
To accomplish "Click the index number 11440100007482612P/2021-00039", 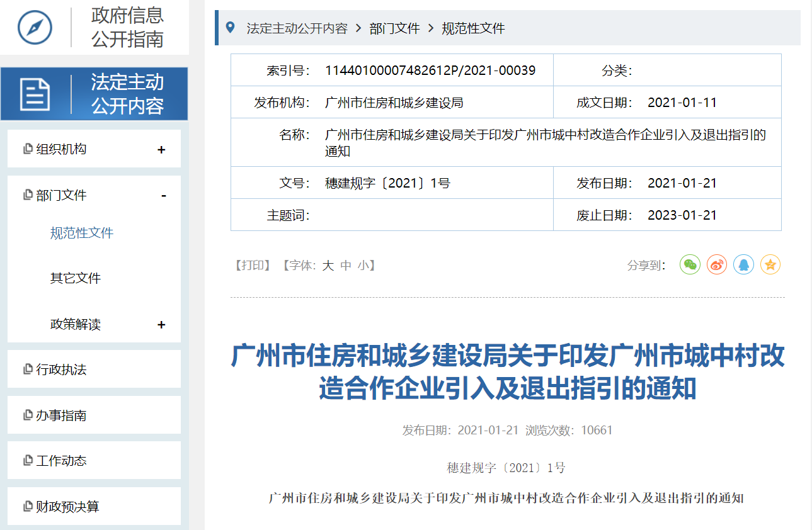I will 430,70.
